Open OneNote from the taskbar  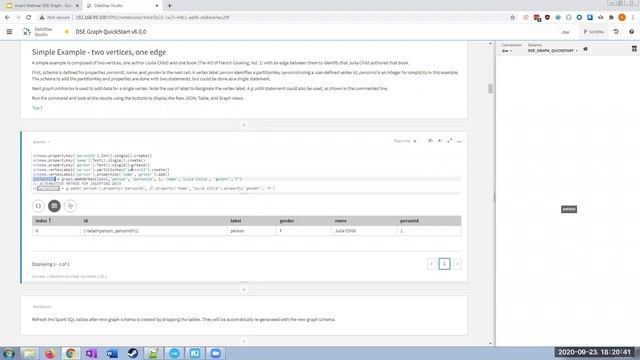[x=91, y=353]
